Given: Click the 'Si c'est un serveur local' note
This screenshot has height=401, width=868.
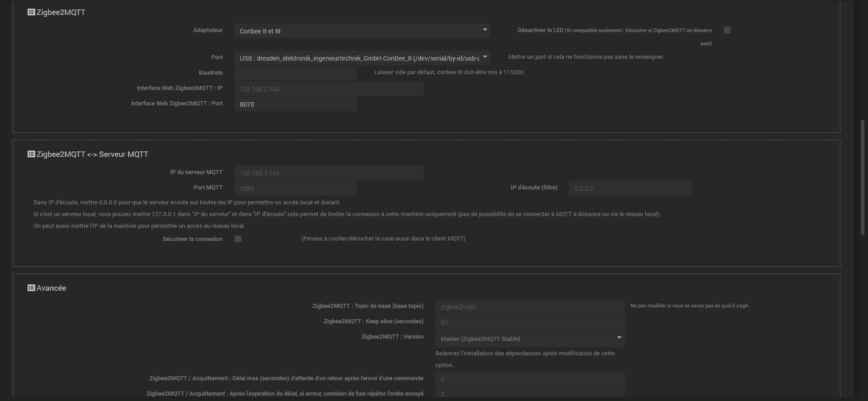Looking at the screenshot, I should click(x=347, y=214).
